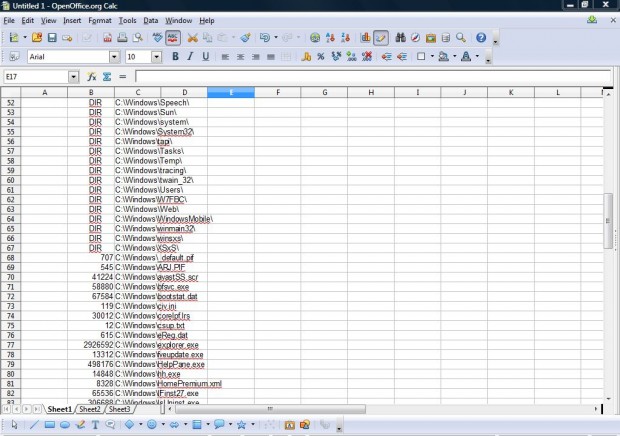620x436 pixels.
Task: Open the Arial font name dropdown
Action: coord(114,57)
